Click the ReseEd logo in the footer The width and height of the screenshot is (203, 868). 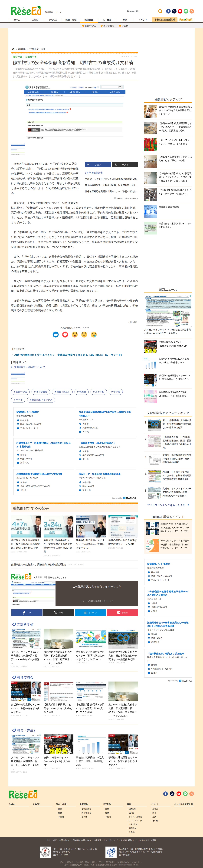pos(23,794)
